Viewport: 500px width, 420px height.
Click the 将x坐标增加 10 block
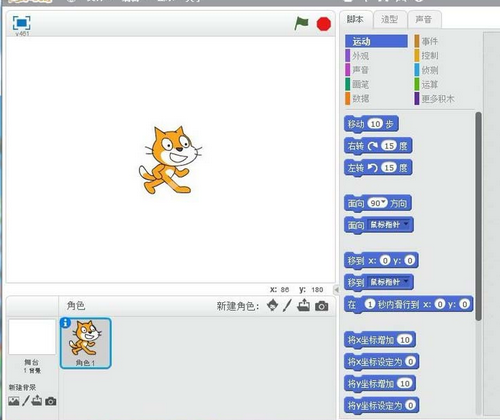(380, 340)
